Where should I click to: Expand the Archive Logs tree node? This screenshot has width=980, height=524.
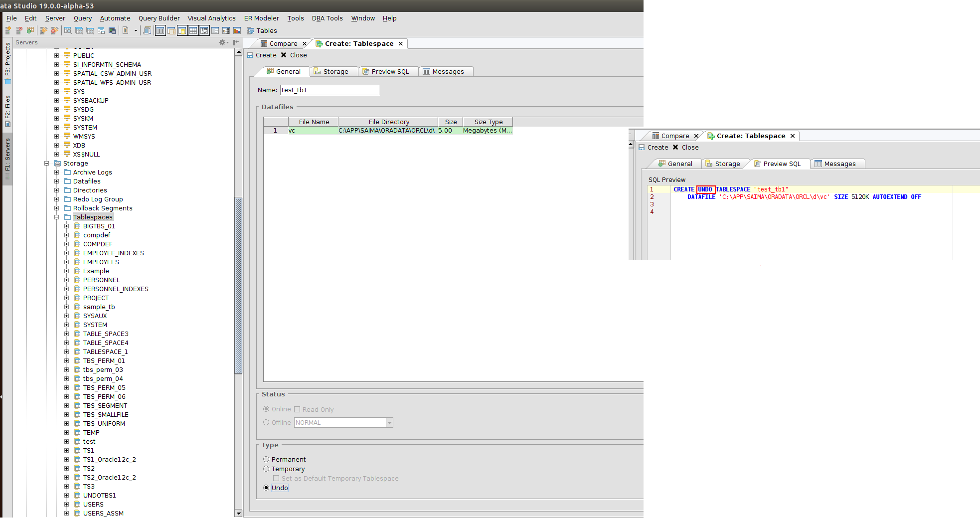57,173
